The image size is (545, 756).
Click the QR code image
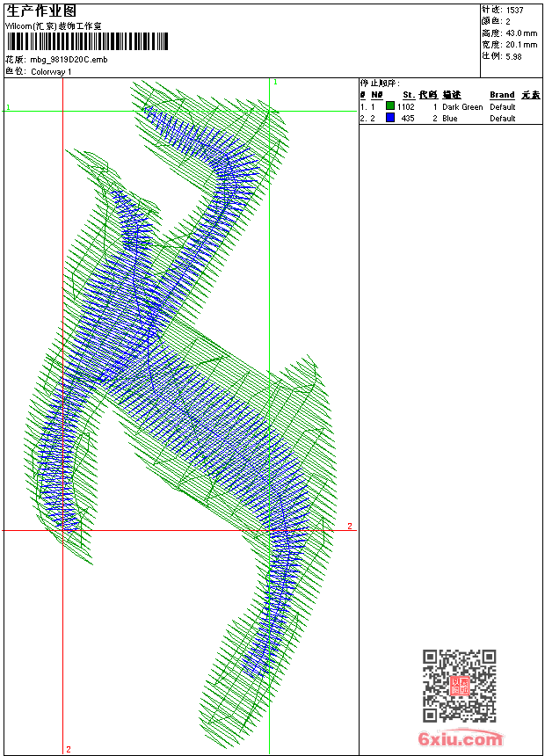pos(459,686)
